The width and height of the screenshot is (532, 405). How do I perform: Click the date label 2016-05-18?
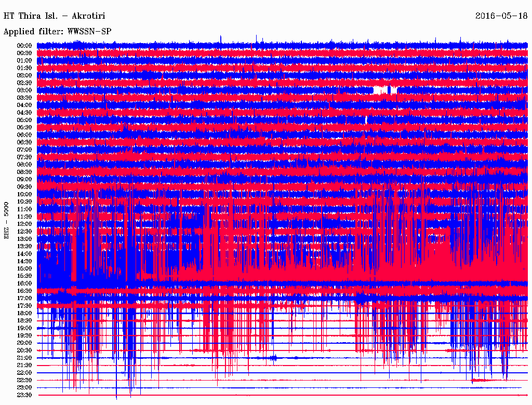pyautogui.click(x=501, y=16)
